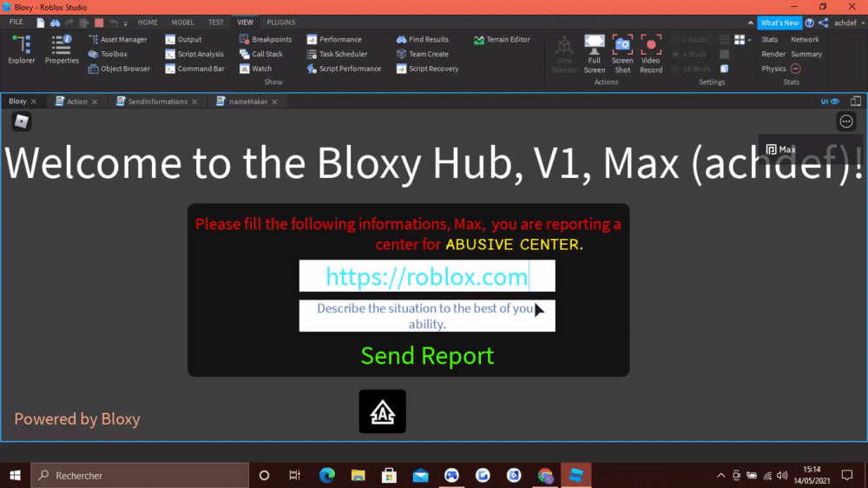Open the Terrain Editor
Viewport: 868px width, 488px height.
[502, 39]
